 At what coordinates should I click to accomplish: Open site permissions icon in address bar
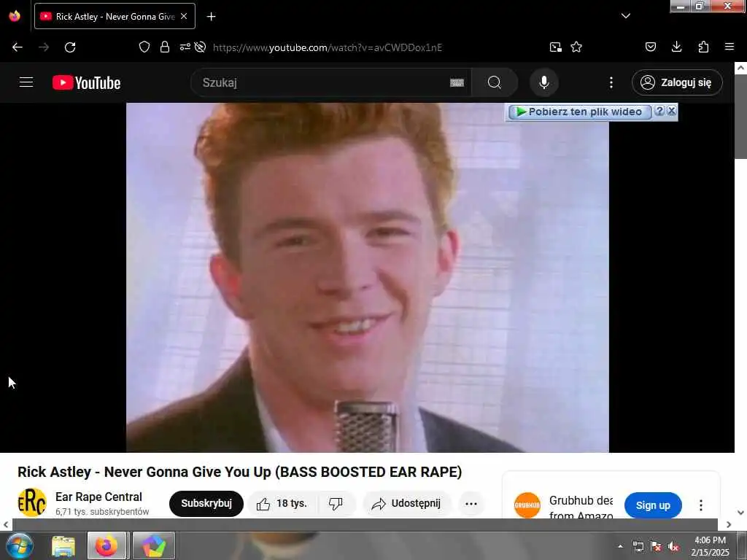(185, 47)
